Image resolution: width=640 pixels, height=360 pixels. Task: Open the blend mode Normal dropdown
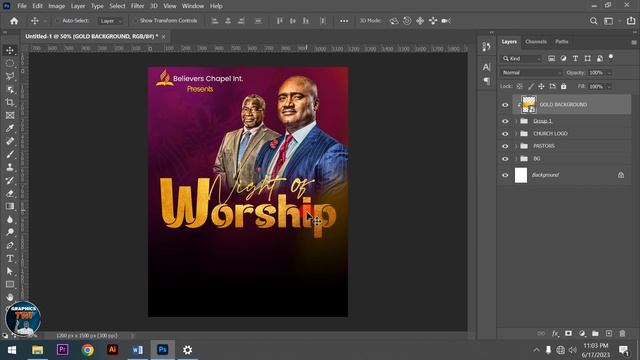[531, 73]
